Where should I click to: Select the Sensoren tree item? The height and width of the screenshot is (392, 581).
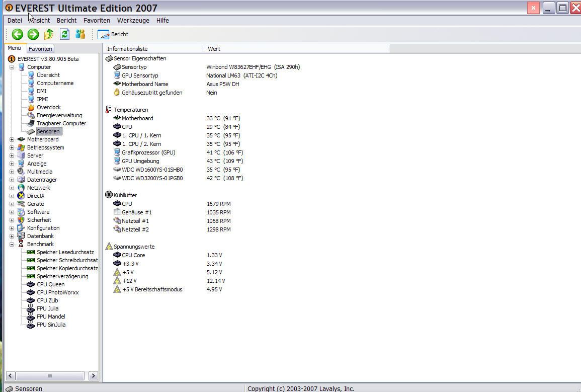tap(48, 131)
